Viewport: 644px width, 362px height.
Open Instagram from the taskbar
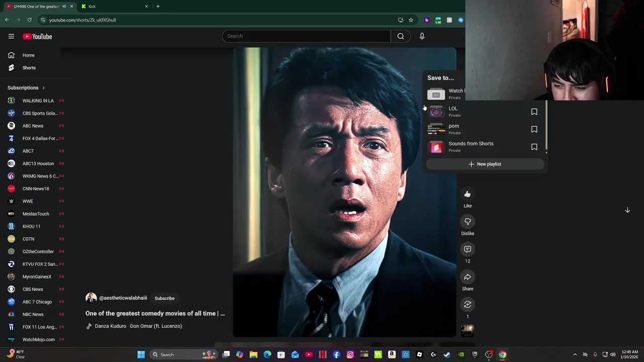point(350,355)
